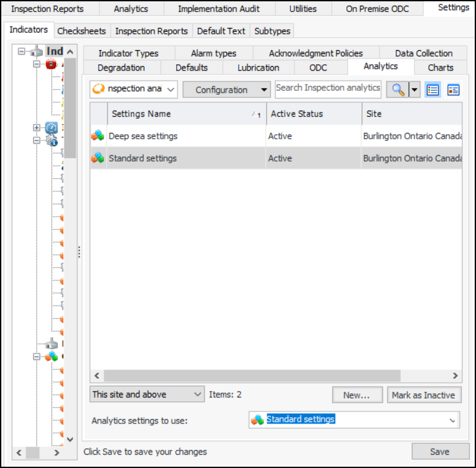
Task: Select the colored cubes analytics node in tree
Action: point(52,356)
